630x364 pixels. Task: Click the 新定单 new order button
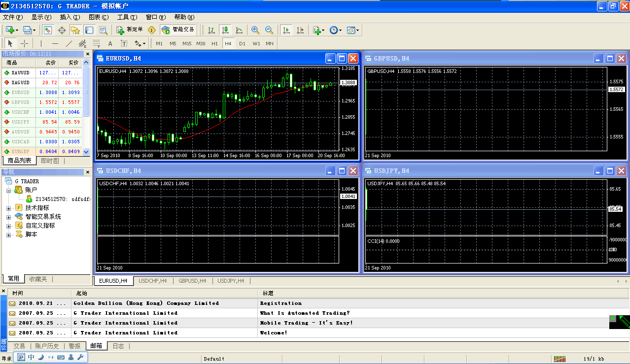pyautogui.click(x=130, y=30)
